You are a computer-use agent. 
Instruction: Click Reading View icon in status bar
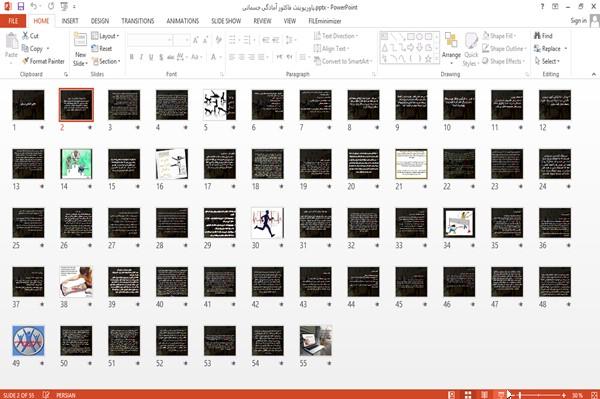pos(484,395)
